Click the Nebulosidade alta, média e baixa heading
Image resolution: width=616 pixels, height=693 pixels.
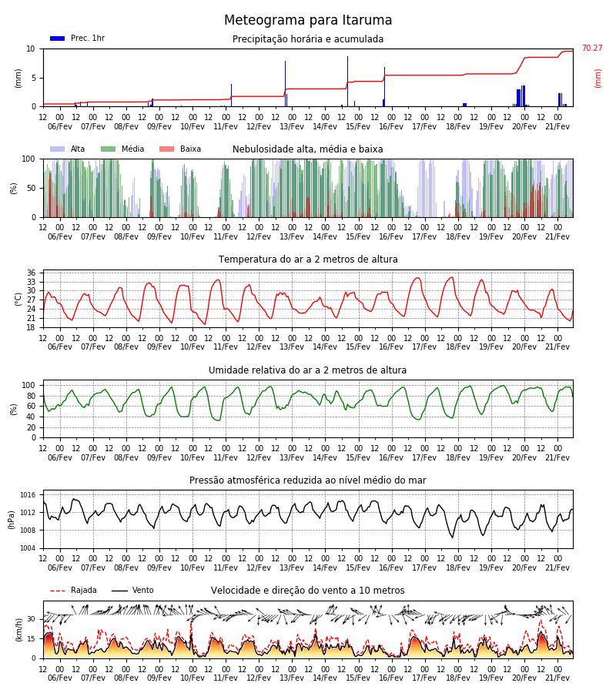click(x=308, y=149)
